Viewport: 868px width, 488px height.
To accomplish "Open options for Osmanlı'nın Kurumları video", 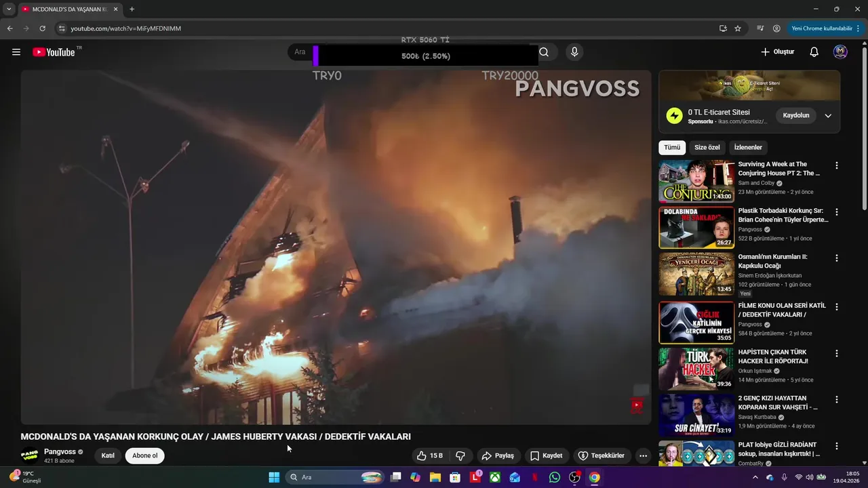I will (x=836, y=258).
